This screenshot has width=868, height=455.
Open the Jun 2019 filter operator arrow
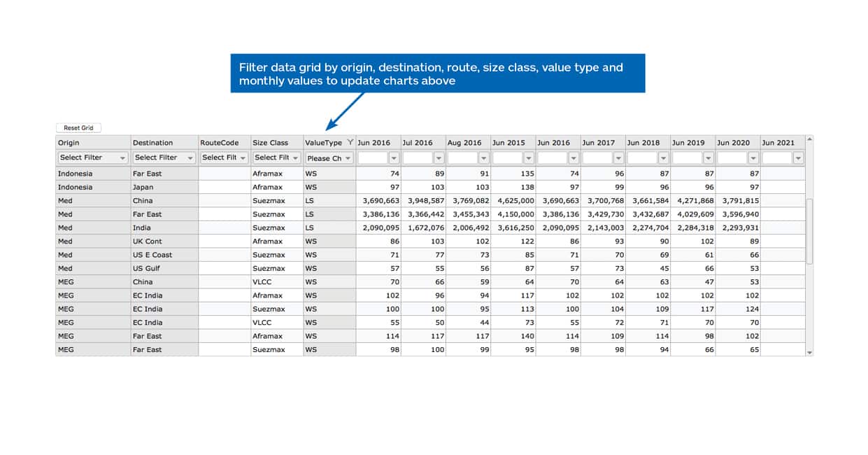(708, 158)
